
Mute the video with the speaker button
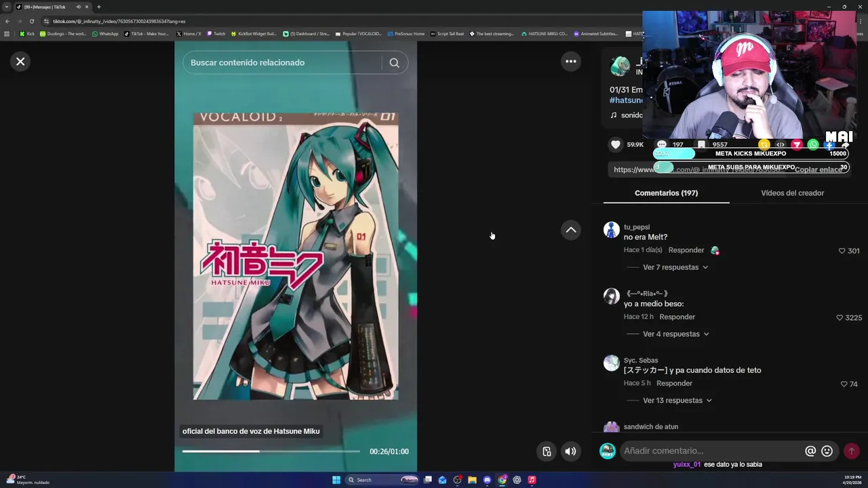tap(571, 451)
